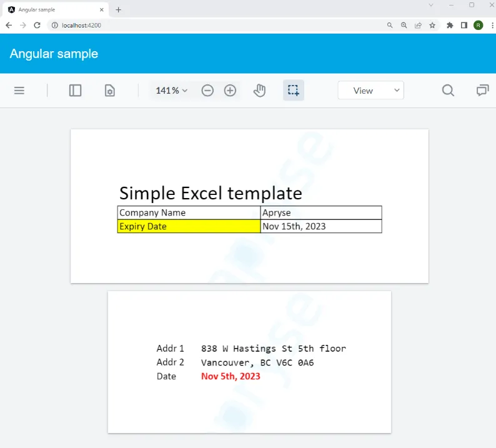496x448 pixels.
Task: Zoom in with the plus button
Action: (230, 91)
